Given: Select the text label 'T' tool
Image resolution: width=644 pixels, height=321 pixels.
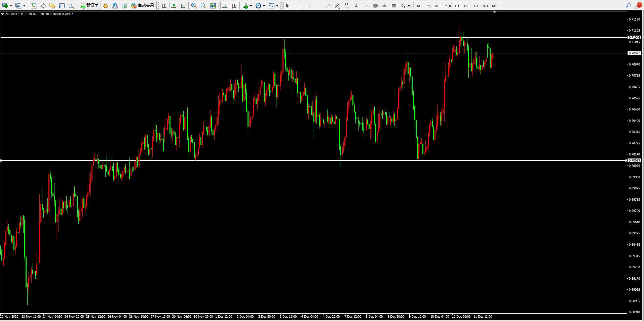Looking at the screenshot, I should (366, 6).
